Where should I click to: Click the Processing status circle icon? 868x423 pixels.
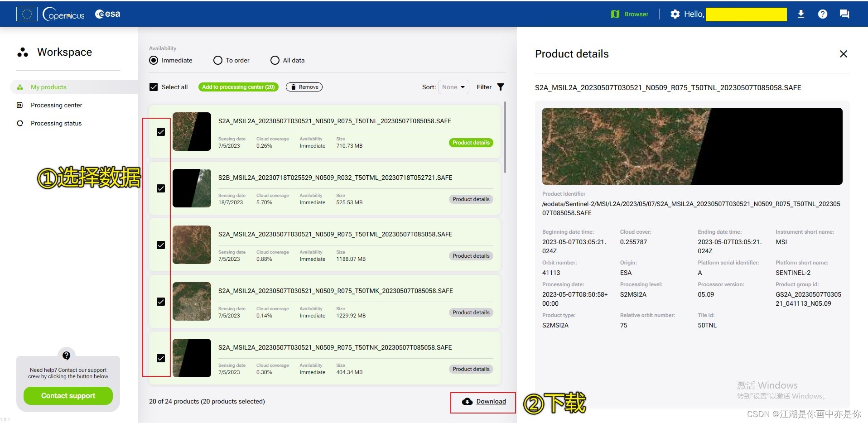pyautogui.click(x=20, y=123)
